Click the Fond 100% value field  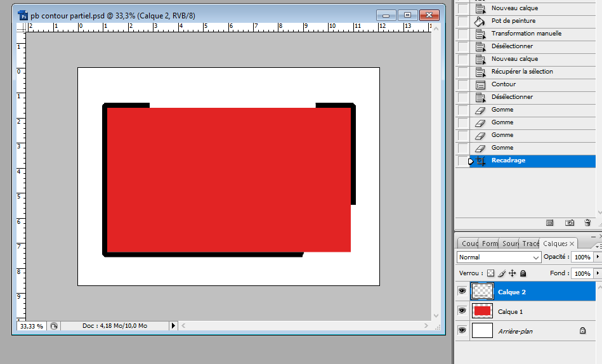tap(582, 273)
